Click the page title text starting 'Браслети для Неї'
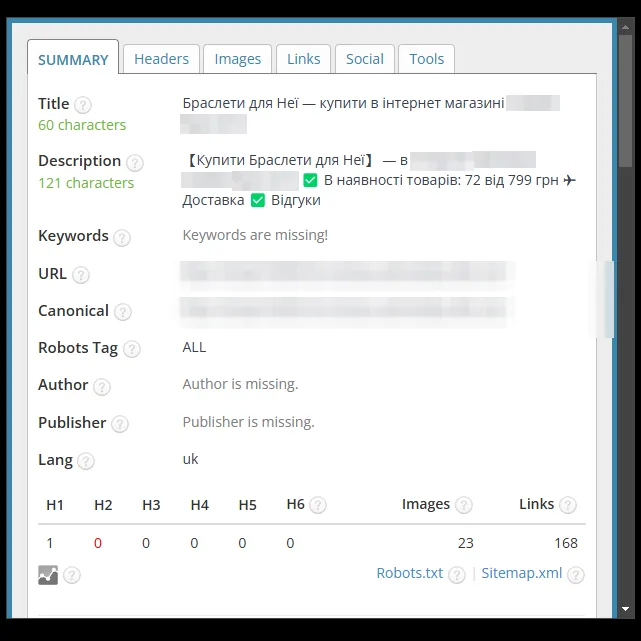This screenshot has width=641, height=641. [x=343, y=103]
